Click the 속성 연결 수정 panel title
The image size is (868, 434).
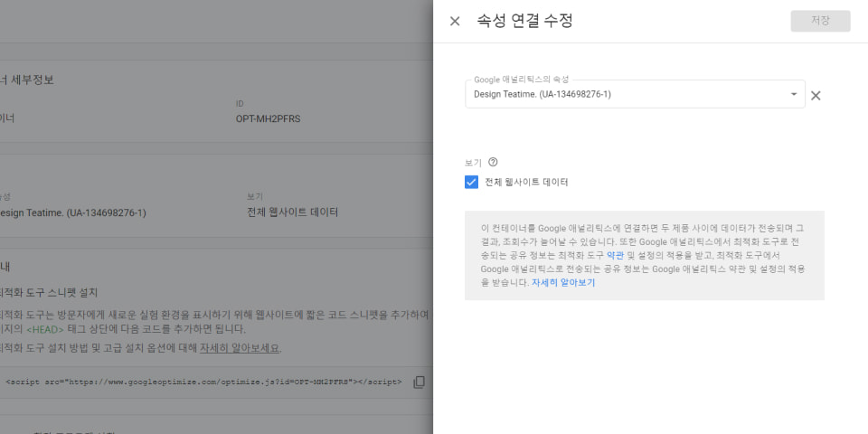click(524, 21)
